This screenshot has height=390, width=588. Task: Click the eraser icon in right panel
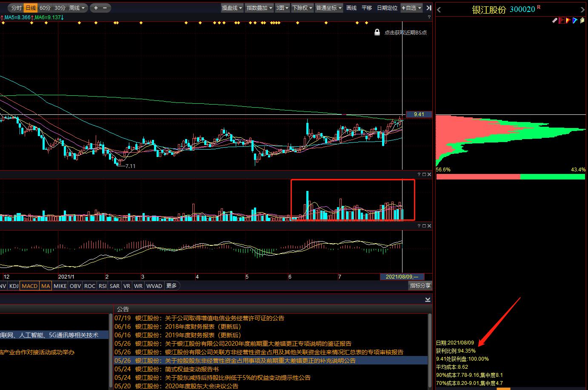point(555,20)
